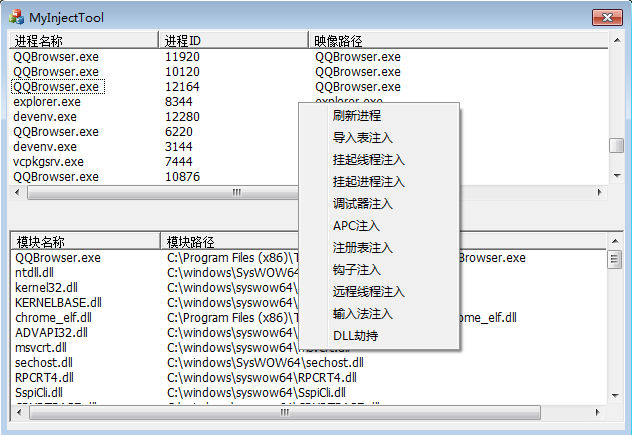
Task: Select ntdll.dll module row
Action: (x=34, y=273)
